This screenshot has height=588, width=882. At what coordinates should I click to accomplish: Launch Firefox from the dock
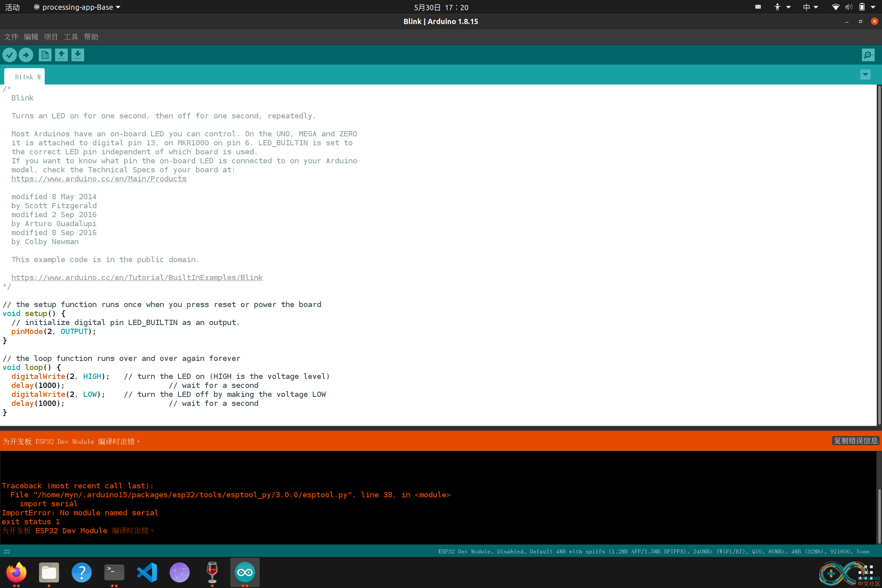click(x=16, y=572)
